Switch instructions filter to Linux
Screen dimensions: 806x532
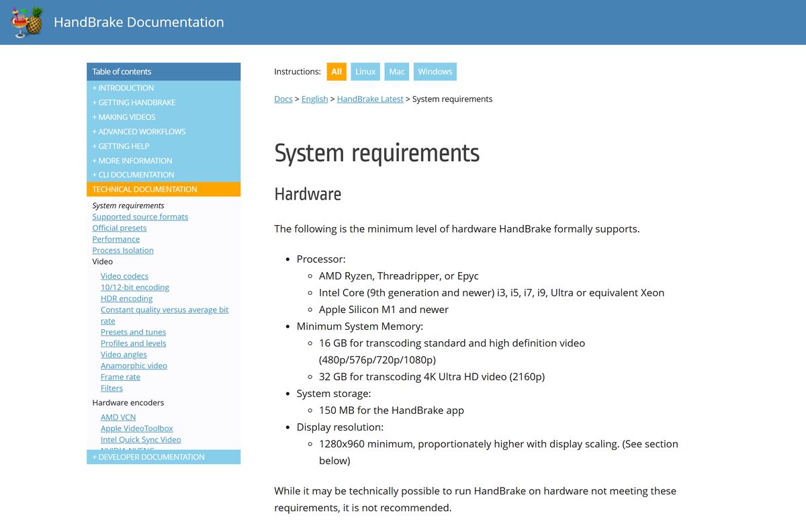(365, 72)
